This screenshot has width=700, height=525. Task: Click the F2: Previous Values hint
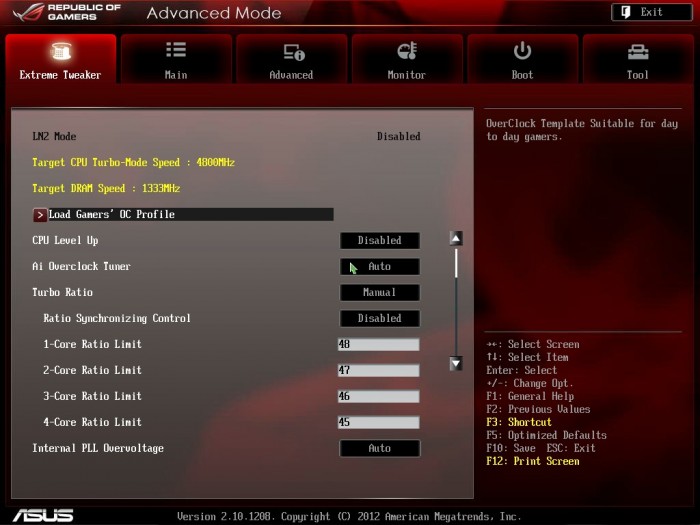pyautogui.click(x=538, y=409)
